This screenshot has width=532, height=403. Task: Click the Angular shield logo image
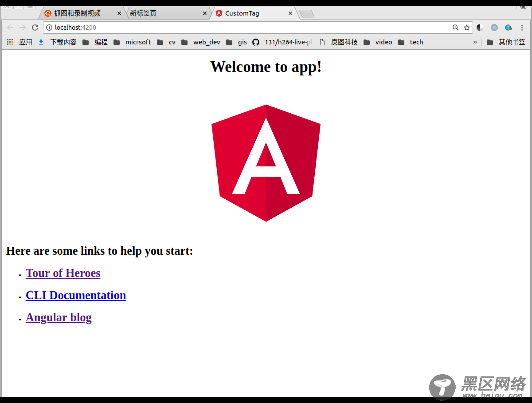[x=266, y=163]
